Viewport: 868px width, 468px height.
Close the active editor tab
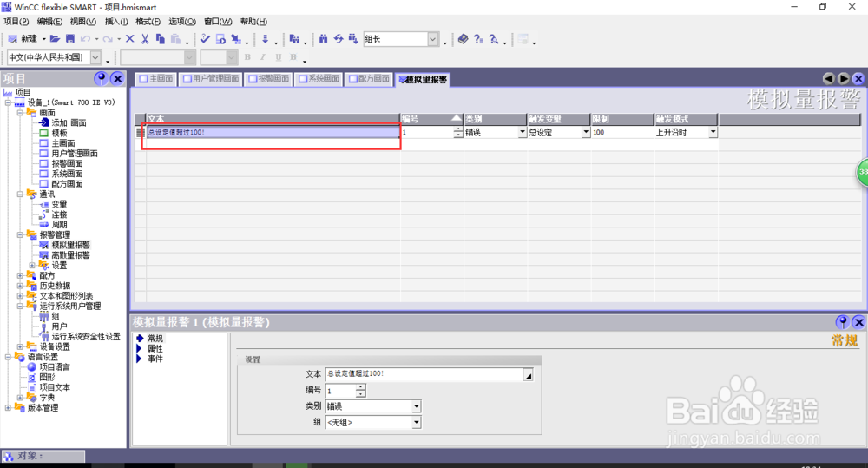click(x=858, y=79)
